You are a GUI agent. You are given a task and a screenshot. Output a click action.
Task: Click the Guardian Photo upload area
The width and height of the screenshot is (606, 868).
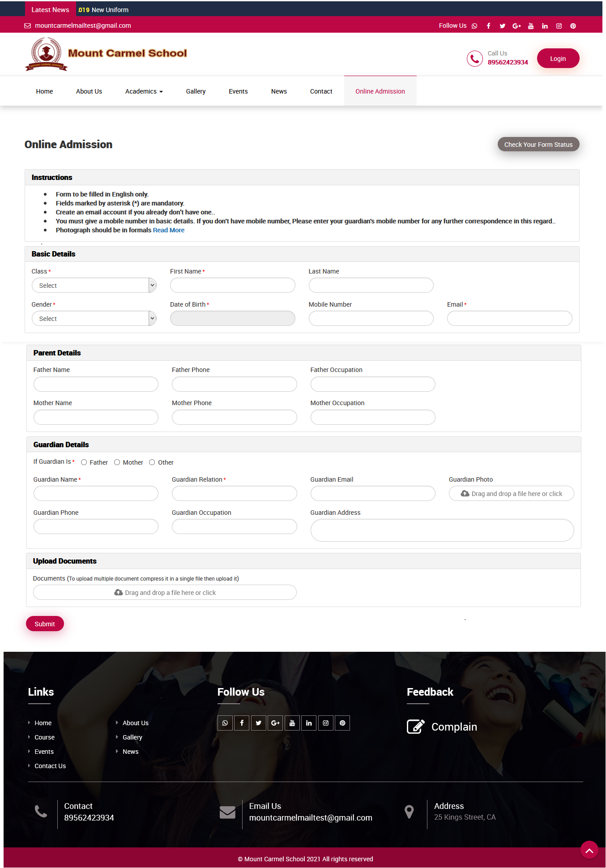pos(511,493)
